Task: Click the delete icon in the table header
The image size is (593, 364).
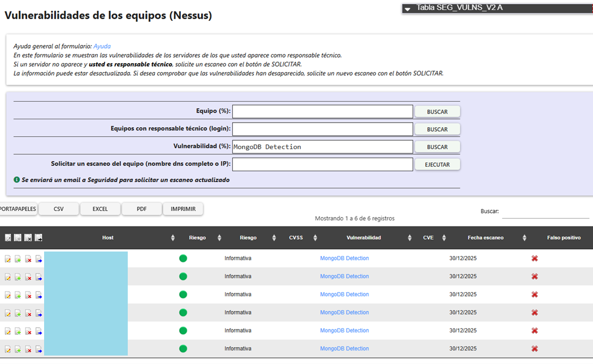Action: [x=28, y=238]
